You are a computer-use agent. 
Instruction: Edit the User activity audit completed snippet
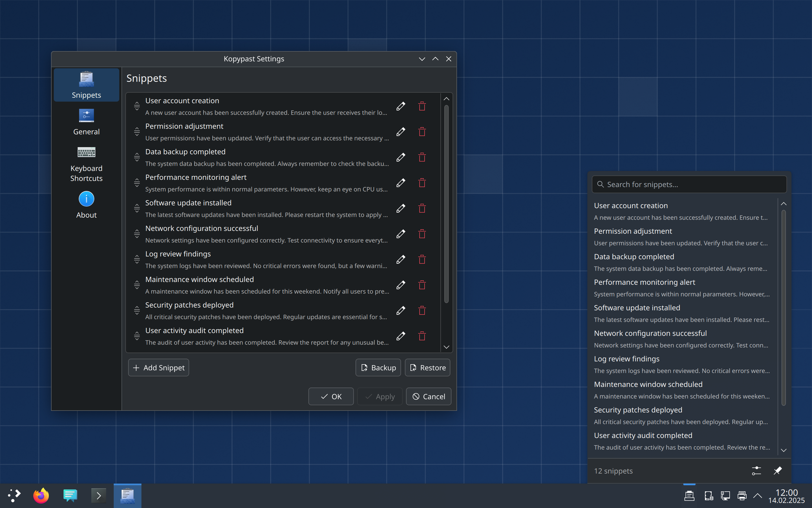tap(401, 336)
